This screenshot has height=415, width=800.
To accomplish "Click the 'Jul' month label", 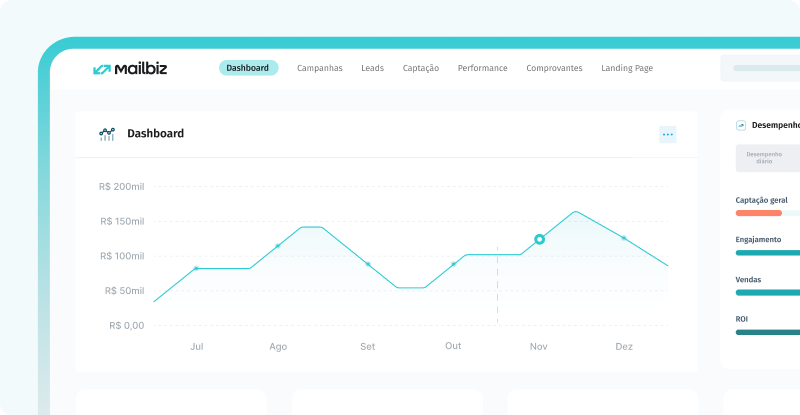I will 196,347.
